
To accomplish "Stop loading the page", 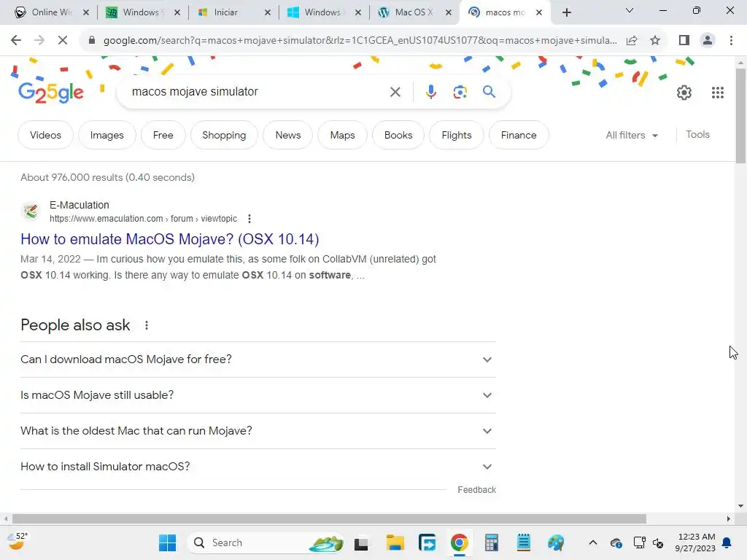I will pyautogui.click(x=63, y=41).
